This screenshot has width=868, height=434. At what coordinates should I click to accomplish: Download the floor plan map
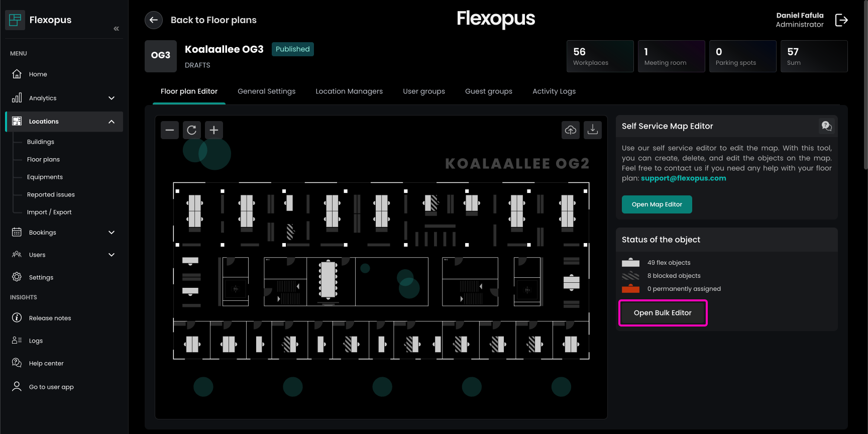[593, 130]
